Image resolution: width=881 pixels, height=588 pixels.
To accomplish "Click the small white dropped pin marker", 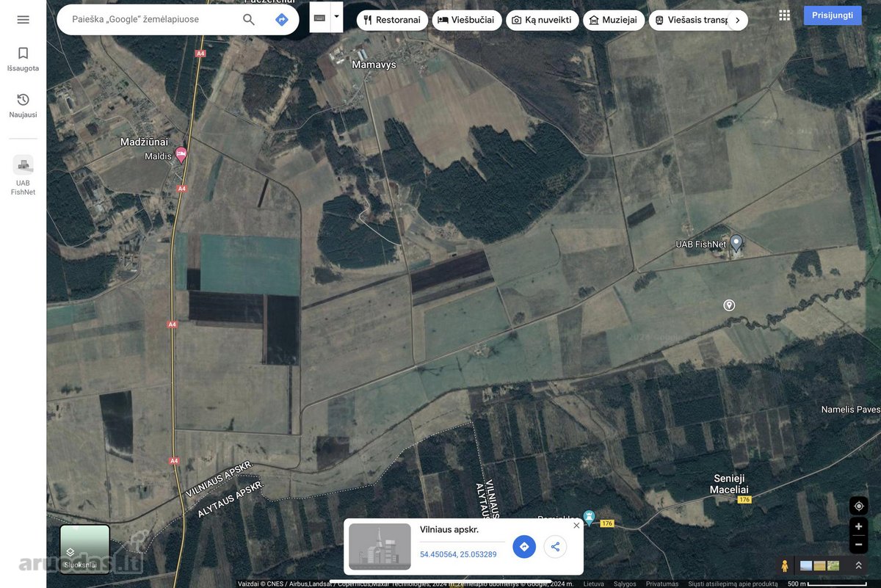I will pyautogui.click(x=729, y=305).
